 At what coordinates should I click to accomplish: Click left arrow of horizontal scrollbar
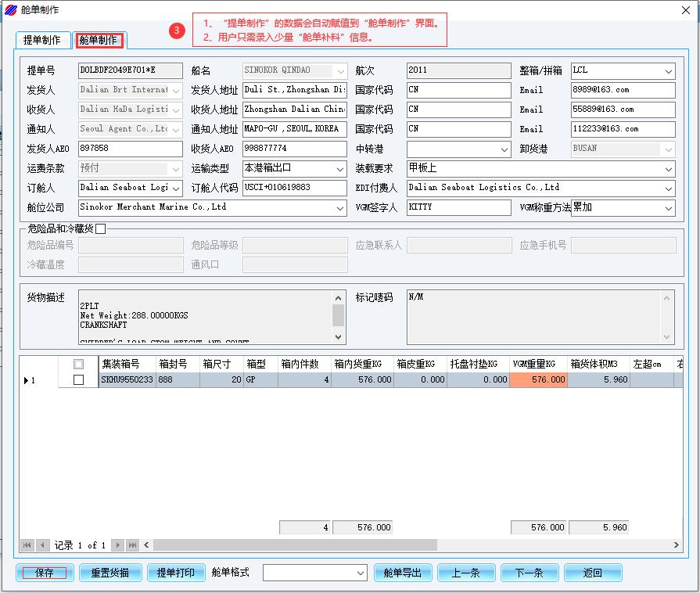pyautogui.click(x=146, y=545)
